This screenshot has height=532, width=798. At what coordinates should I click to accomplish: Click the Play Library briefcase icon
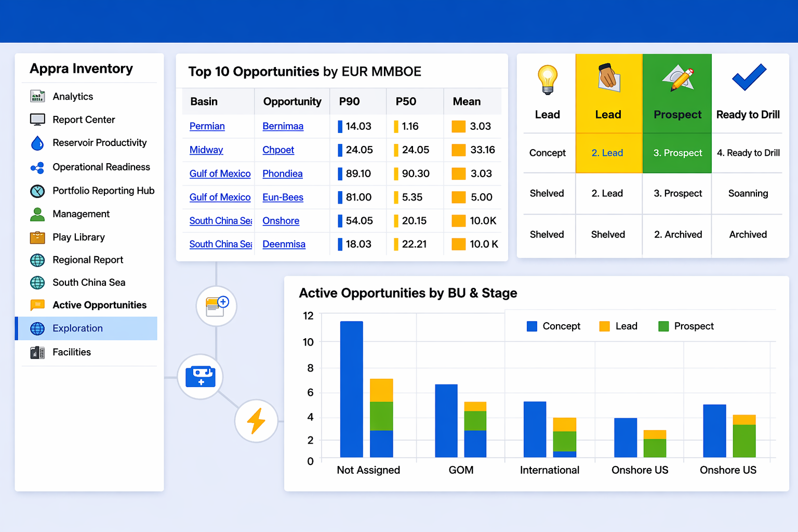tap(37, 237)
